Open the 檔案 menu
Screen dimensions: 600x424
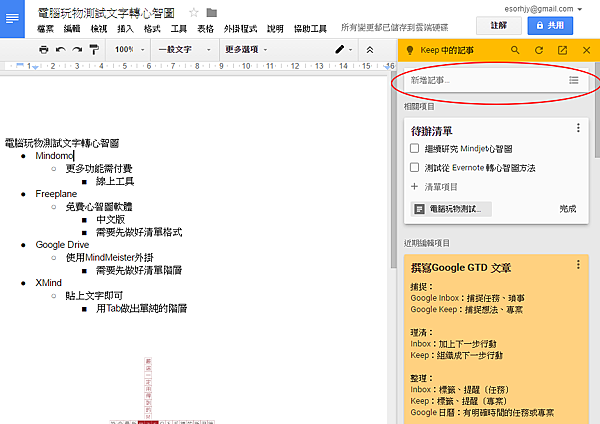46,29
